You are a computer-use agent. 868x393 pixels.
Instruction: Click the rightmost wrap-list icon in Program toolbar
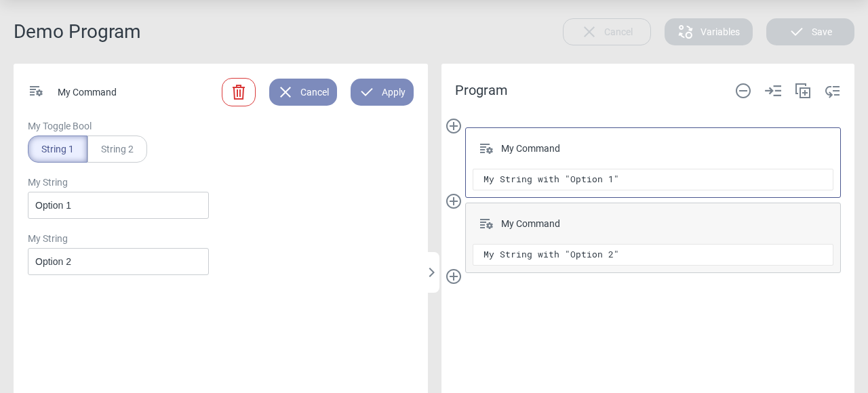[x=833, y=91]
